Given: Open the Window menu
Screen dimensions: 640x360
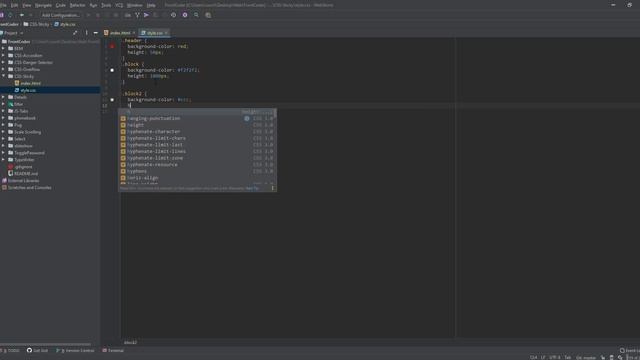Looking at the screenshot, I should pyautogui.click(x=135, y=5).
